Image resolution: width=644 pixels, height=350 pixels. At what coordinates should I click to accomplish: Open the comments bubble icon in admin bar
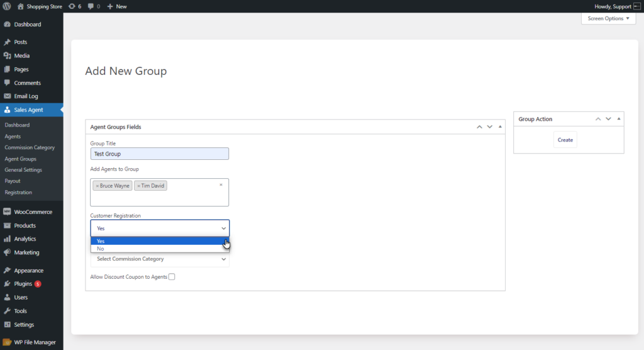[x=91, y=6]
